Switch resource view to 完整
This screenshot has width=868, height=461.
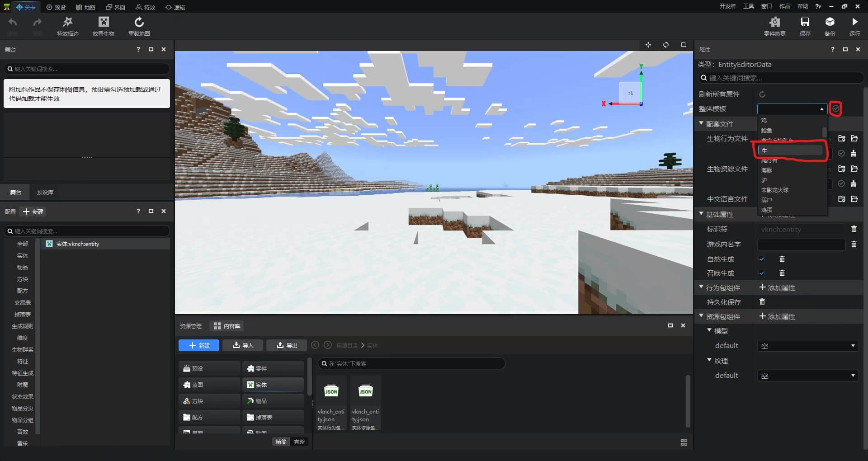click(x=299, y=442)
